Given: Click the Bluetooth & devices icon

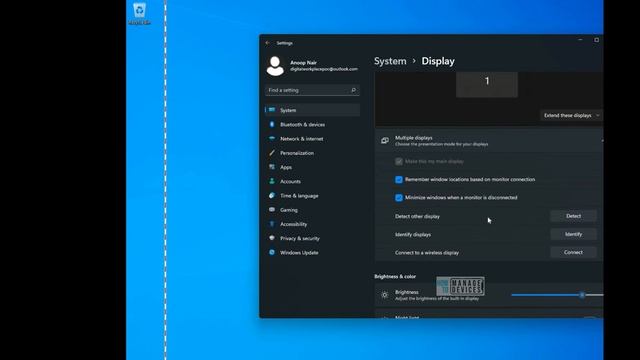Looking at the screenshot, I should [272, 124].
